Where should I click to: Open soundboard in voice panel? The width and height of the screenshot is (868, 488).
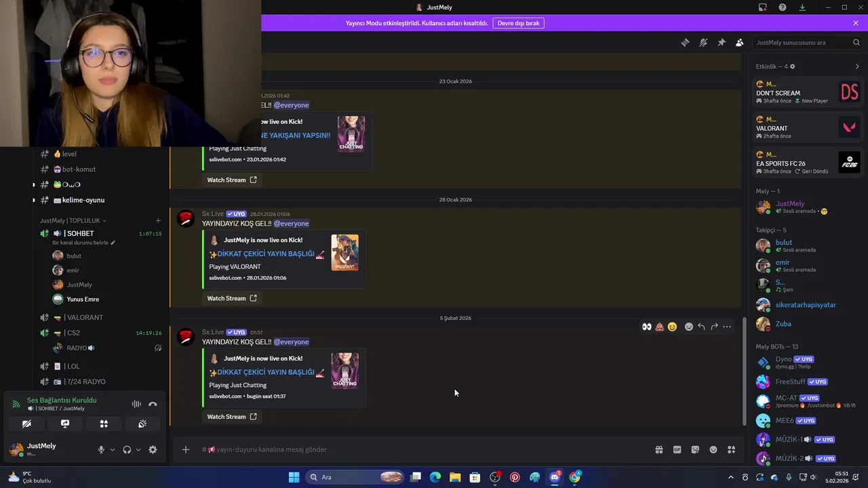pos(142,424)
